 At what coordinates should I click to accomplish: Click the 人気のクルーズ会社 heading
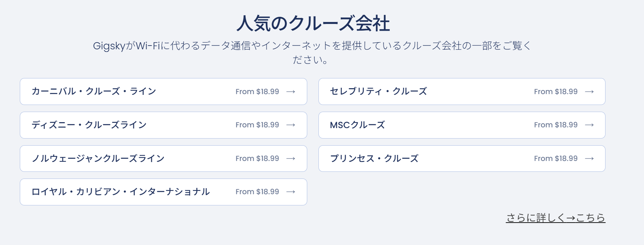[314, 23]
